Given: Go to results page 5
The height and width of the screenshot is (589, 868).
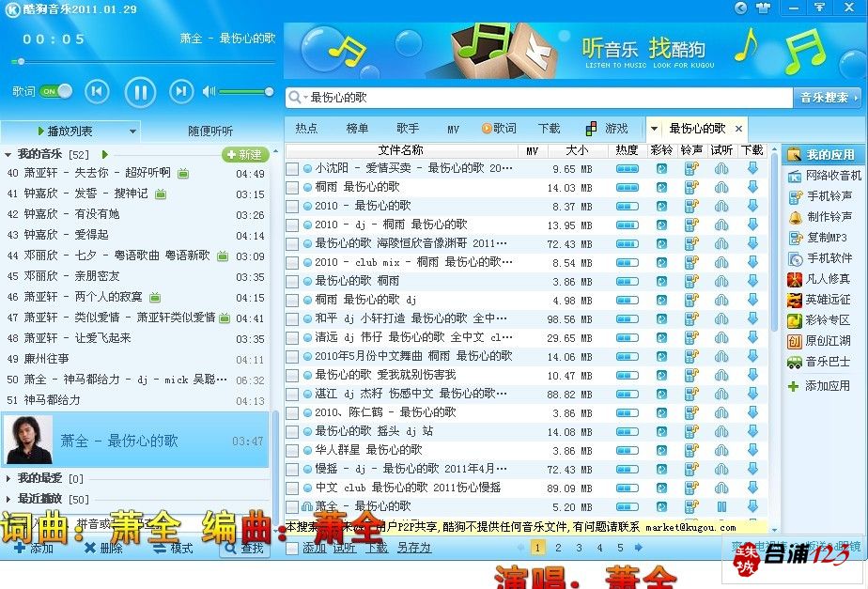Looking at the screenshot, I should [x=620, y=548].
